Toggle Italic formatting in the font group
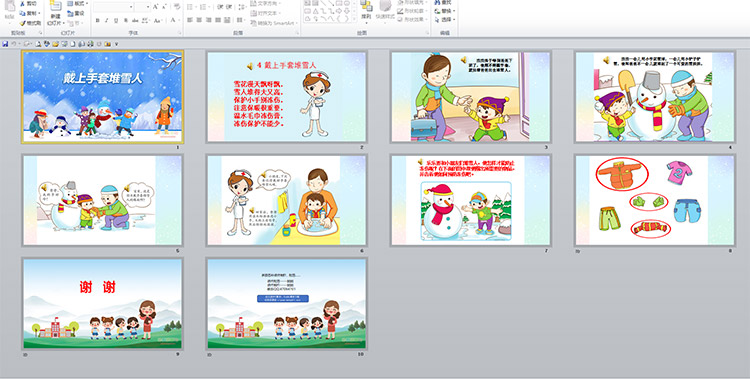The image size is (750, 379). (107, 21)
